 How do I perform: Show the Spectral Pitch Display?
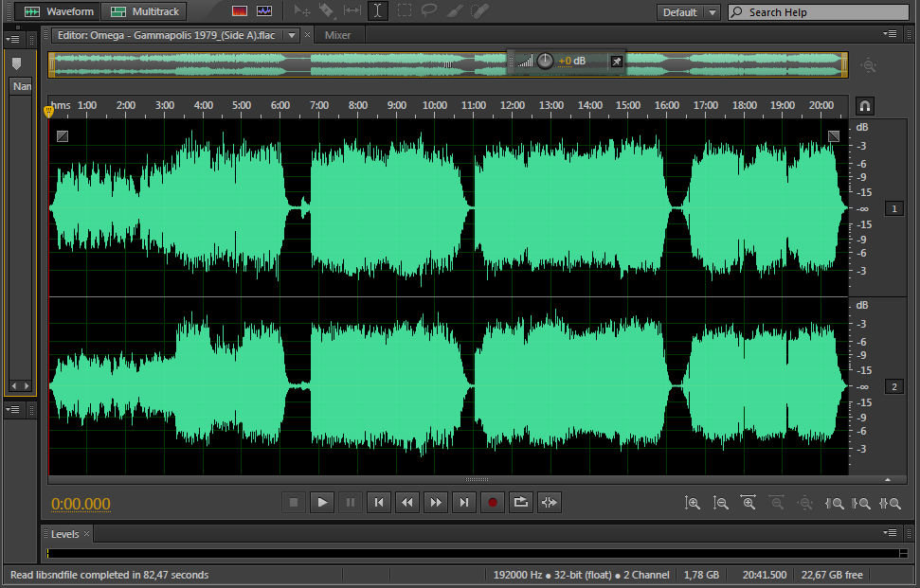pyautogui.click(x=264, y=11)
